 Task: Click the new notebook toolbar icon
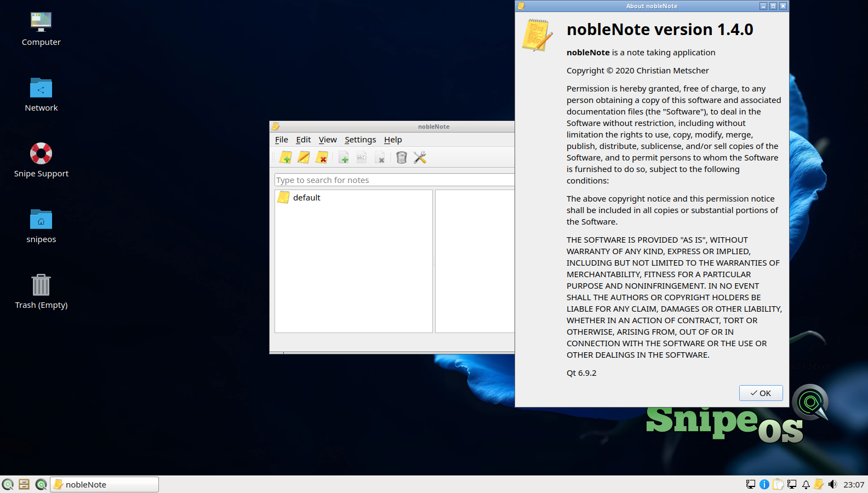(x=285, y=158)
